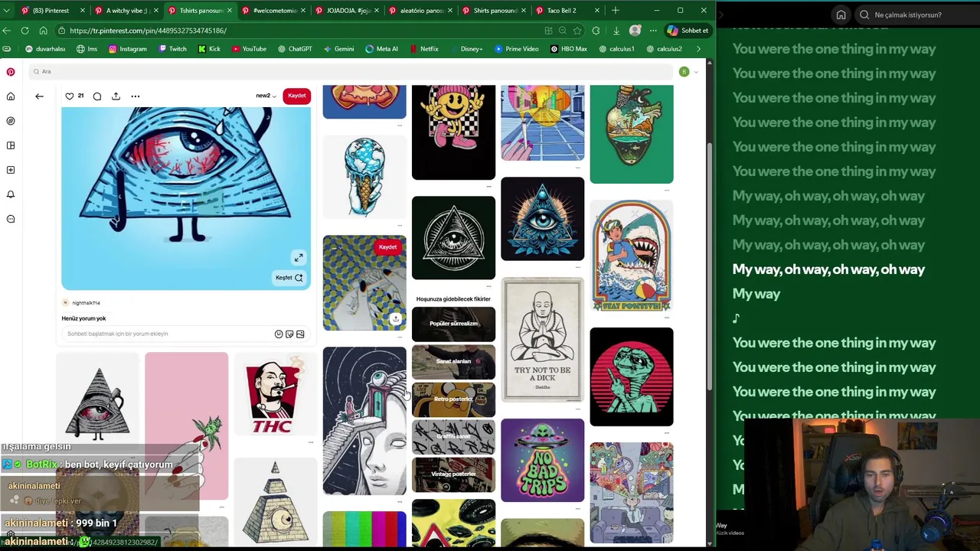Open green alien sunset thumbnail
This screenshot has width=980, height=551.
pos(631,377)
